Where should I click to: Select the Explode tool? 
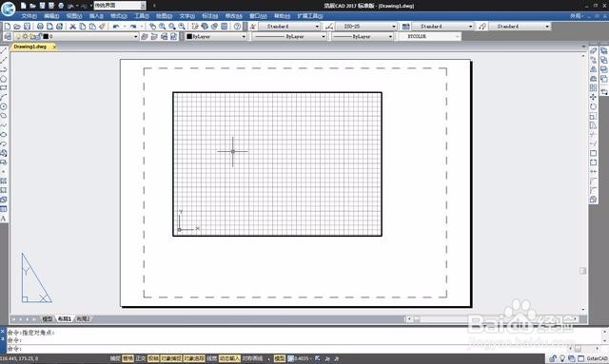click(x=593, y=200)
